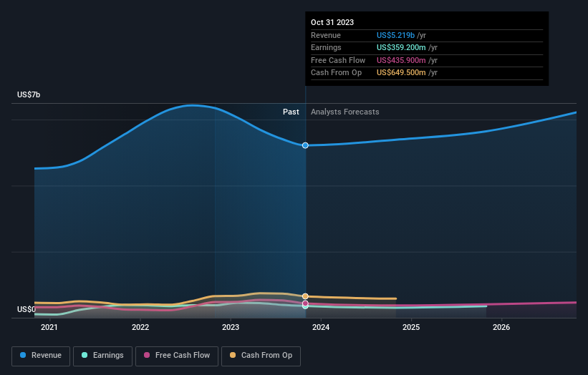Select the orange Cash From Op data point marker

305,296
